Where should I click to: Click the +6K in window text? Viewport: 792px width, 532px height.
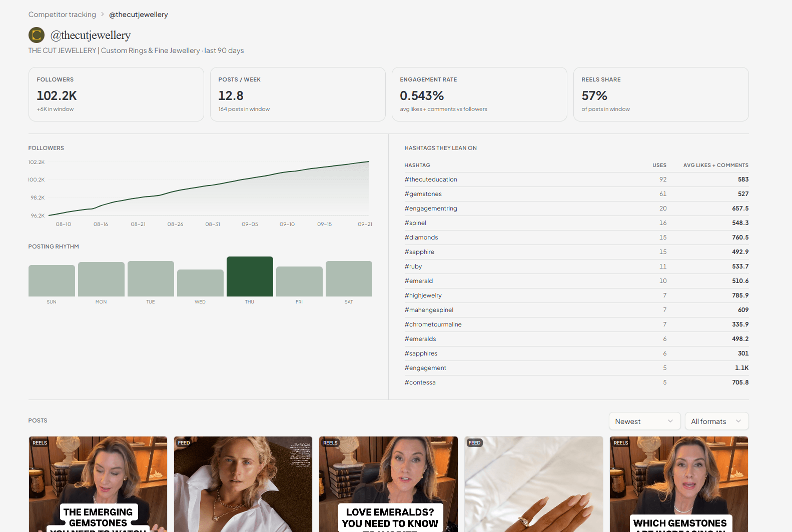pyautogui.click(x=55, y=109)
